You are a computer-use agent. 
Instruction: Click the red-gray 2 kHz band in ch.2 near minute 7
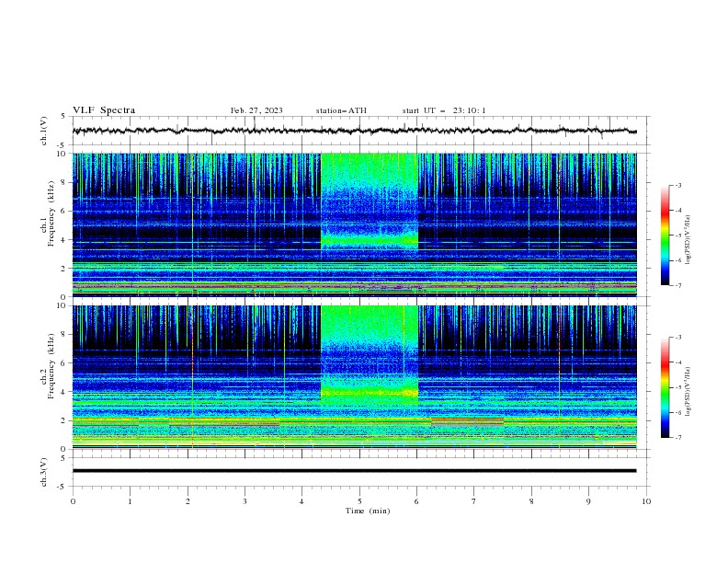[x=468, y=421]
